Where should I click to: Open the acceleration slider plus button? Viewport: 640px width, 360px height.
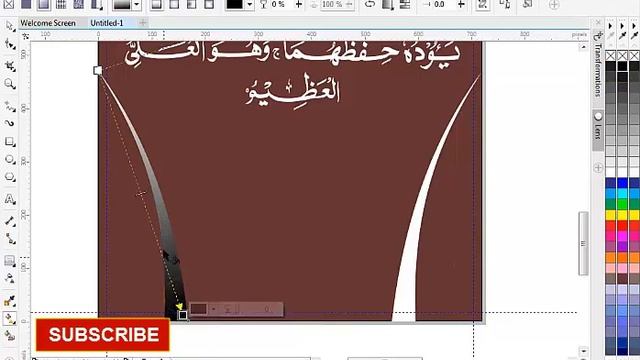tap(461, 4)
